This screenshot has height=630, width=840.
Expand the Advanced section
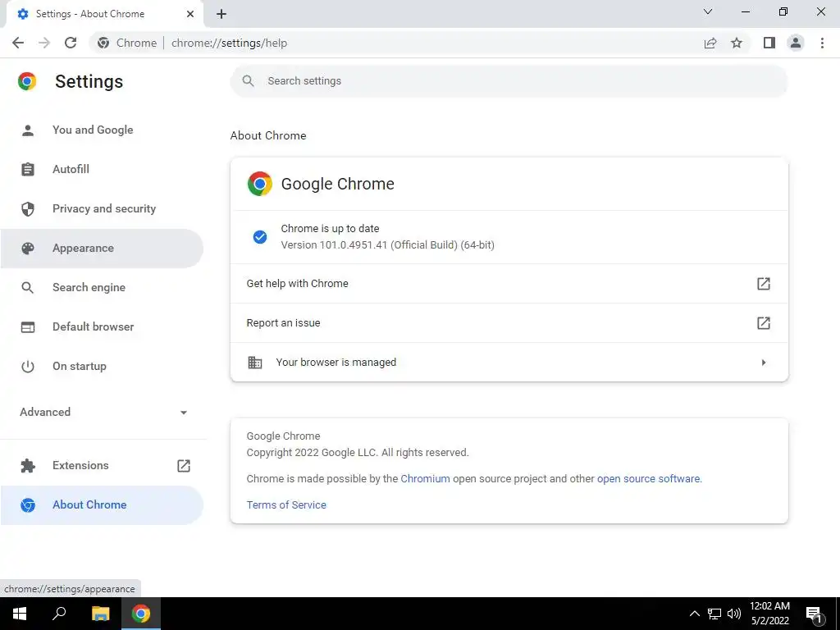click(x=103, y=412)
